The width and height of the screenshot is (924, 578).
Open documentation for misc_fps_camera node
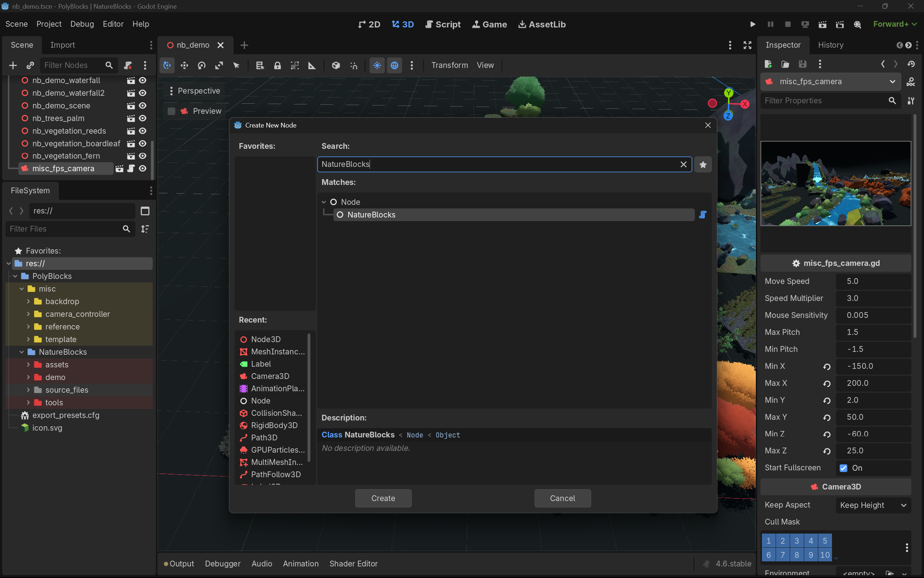click(911, 82)
